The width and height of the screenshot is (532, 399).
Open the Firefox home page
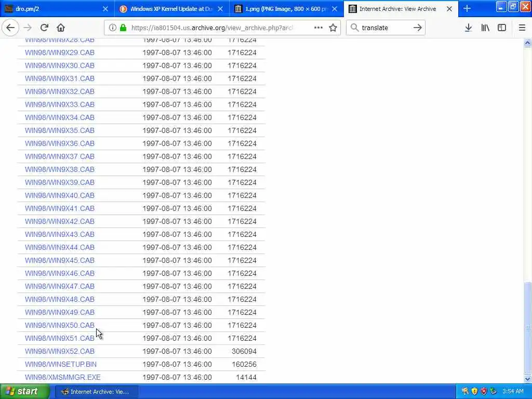(61, 28)
